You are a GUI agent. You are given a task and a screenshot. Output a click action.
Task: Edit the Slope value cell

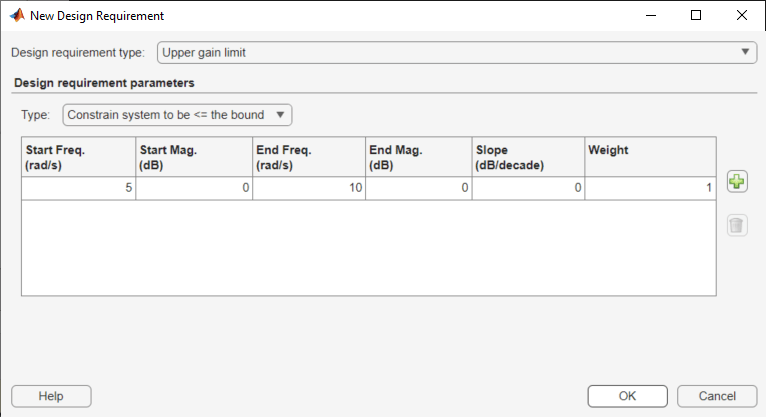pyautogui.click(x=528, y=188)
